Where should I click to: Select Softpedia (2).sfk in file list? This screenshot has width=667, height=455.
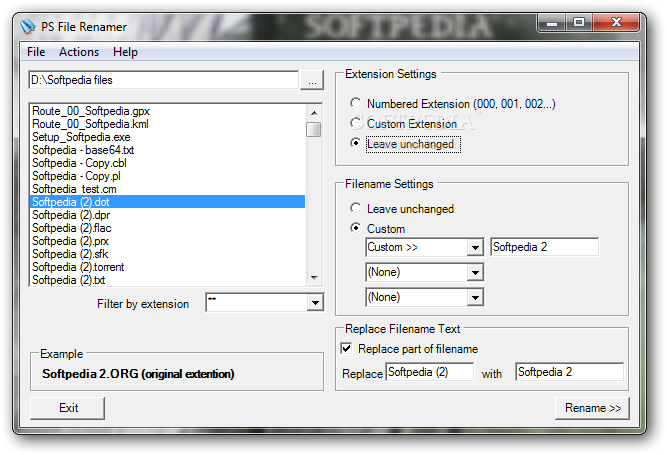pos(168,254)
